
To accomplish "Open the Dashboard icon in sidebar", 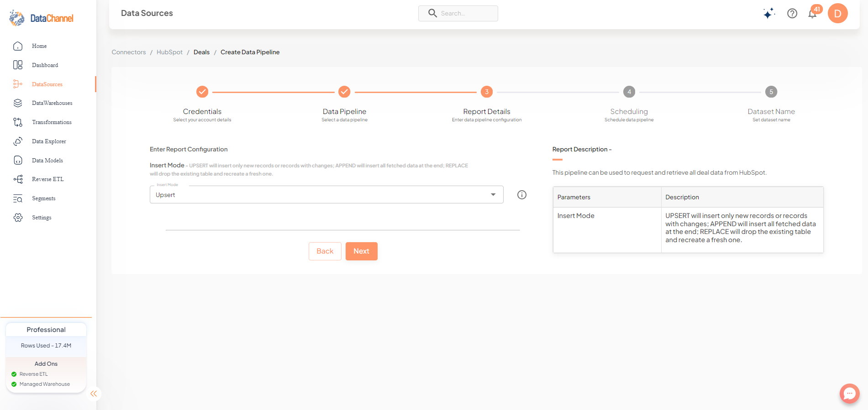I will (18, 65).
